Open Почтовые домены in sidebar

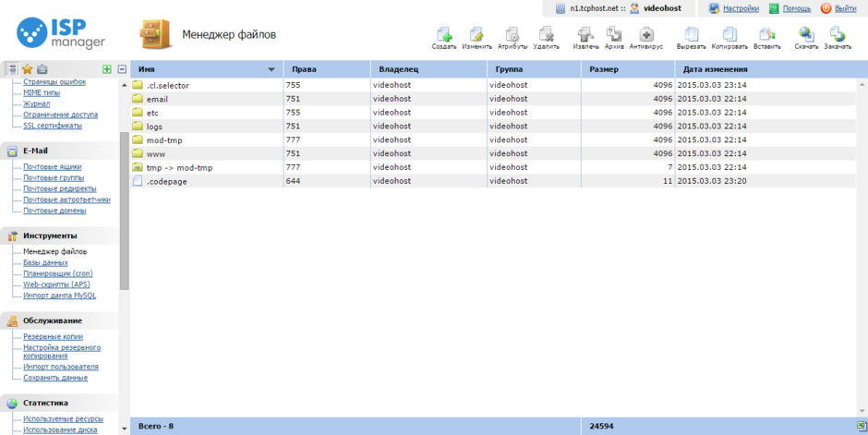pos(54,211)
